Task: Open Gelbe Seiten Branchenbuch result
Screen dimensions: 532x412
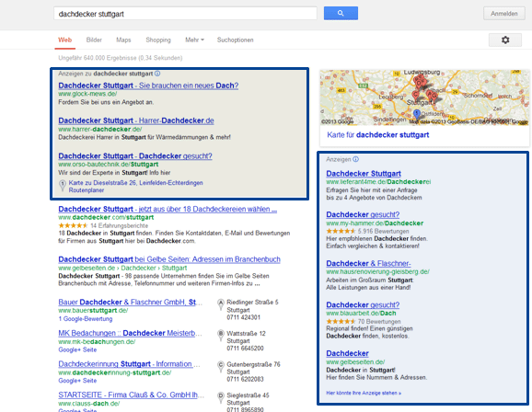Action: pyautogui.click(x=169, y=259)
